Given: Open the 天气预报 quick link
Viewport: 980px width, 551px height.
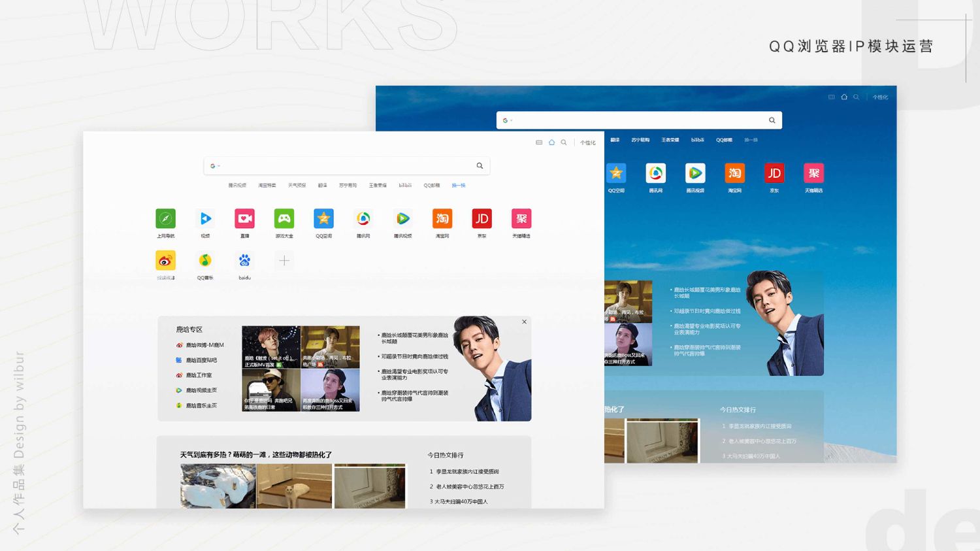Looking at the screenshot, I should (297, 186).
